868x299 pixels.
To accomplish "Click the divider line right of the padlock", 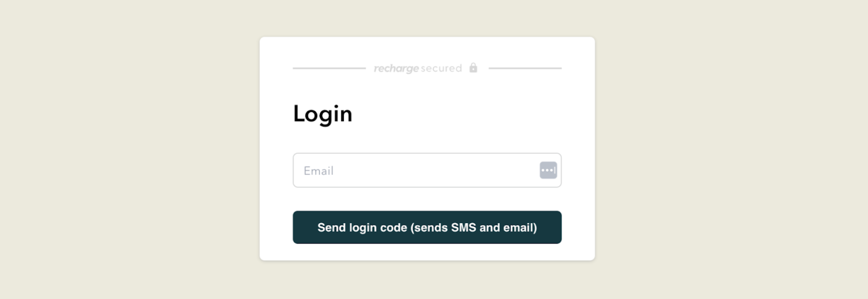I will (525, 68).
